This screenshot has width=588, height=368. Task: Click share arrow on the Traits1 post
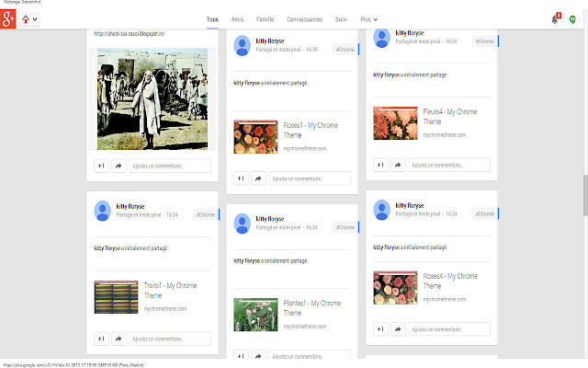[x=118, y=339]
